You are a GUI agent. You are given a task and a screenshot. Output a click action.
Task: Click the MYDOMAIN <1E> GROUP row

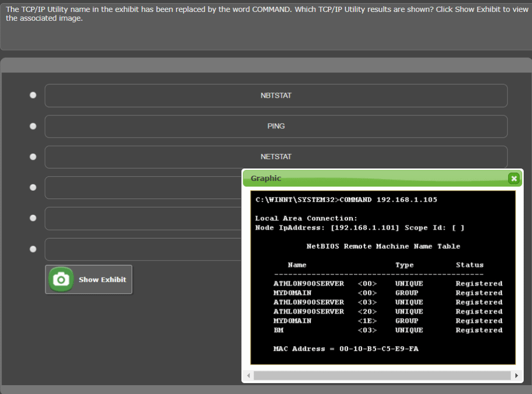[388, 321]
